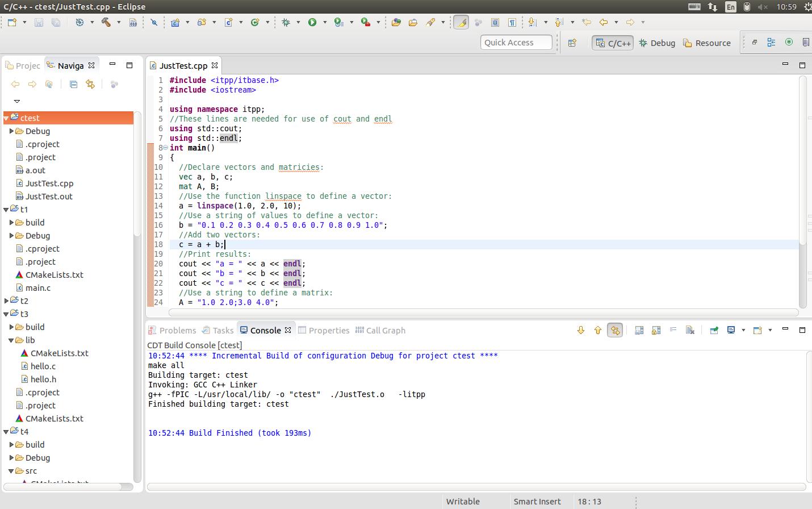This screenshot has width=812, height=509.
Task: Switch to the Resource perspective
Action: point(706,43)
